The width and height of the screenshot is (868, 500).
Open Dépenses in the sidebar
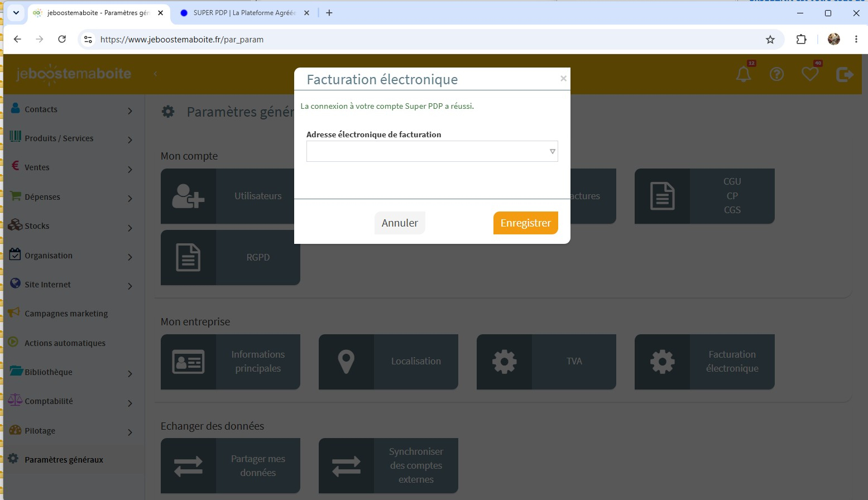(x=42, y=197)
